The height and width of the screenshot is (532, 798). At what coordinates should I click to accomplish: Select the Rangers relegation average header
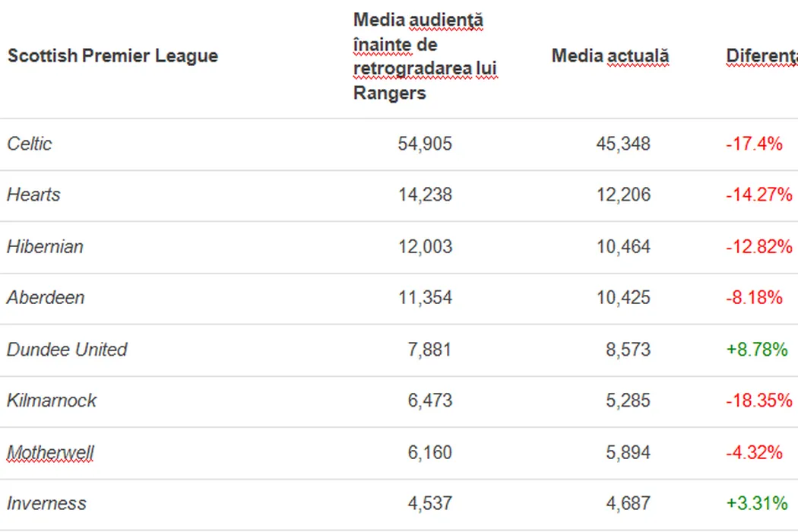[x=425, y=57]
